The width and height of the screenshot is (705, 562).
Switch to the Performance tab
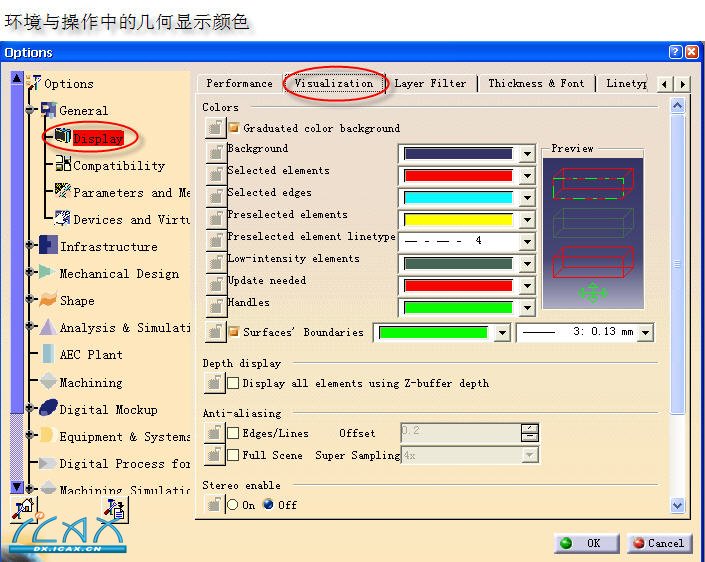pos(239,84)
